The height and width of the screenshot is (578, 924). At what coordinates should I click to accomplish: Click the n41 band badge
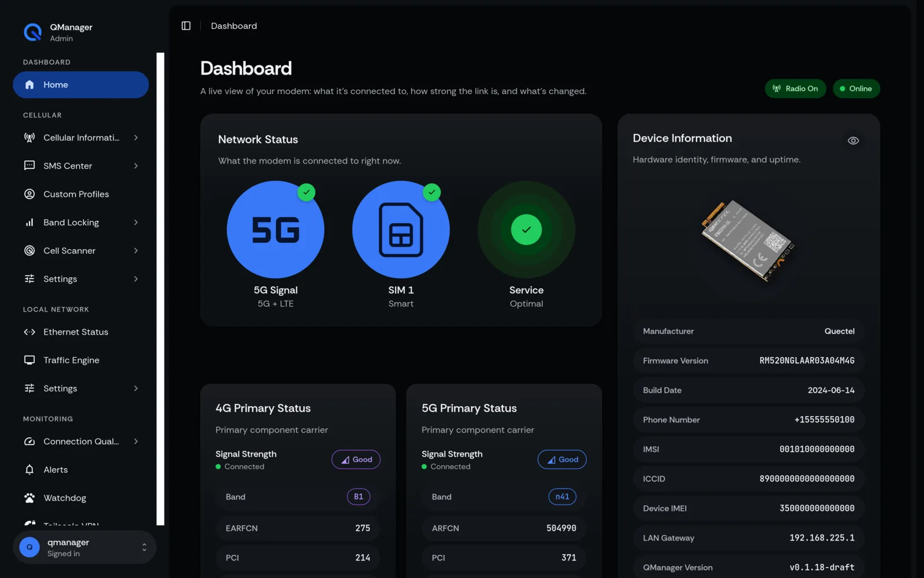tap(562, 497)
